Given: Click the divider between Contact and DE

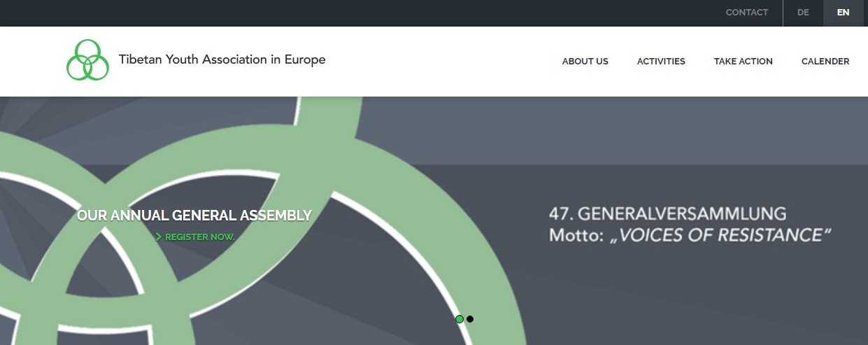Looking at the screenshot, I should point(783,13).
